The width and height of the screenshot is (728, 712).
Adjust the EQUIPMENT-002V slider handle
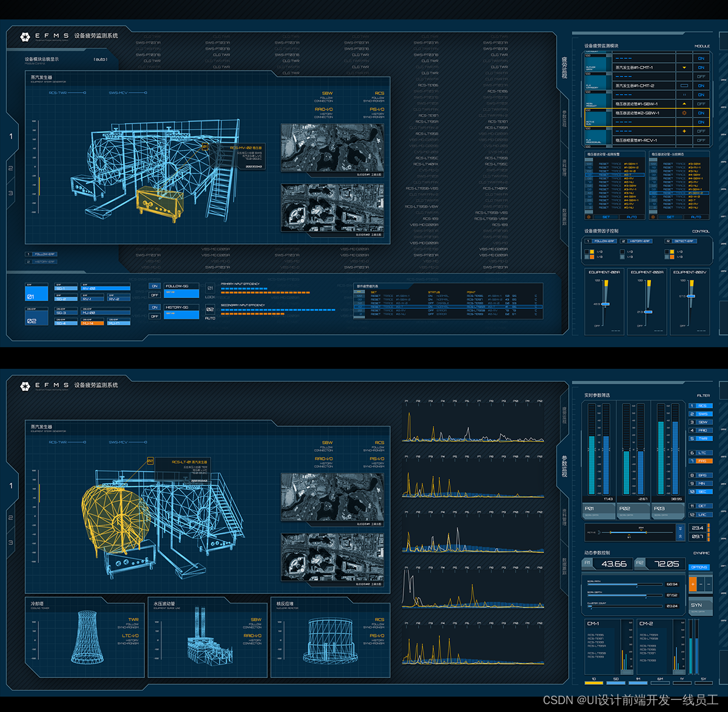(x=691, y=296)
